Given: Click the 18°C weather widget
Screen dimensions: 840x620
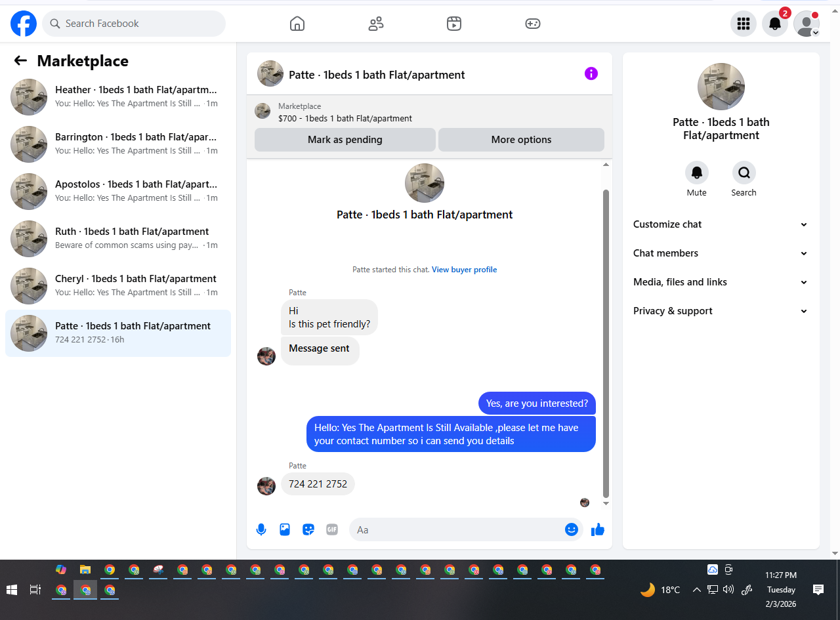Looking at the screenshot, I should click(x=660, y=590).
